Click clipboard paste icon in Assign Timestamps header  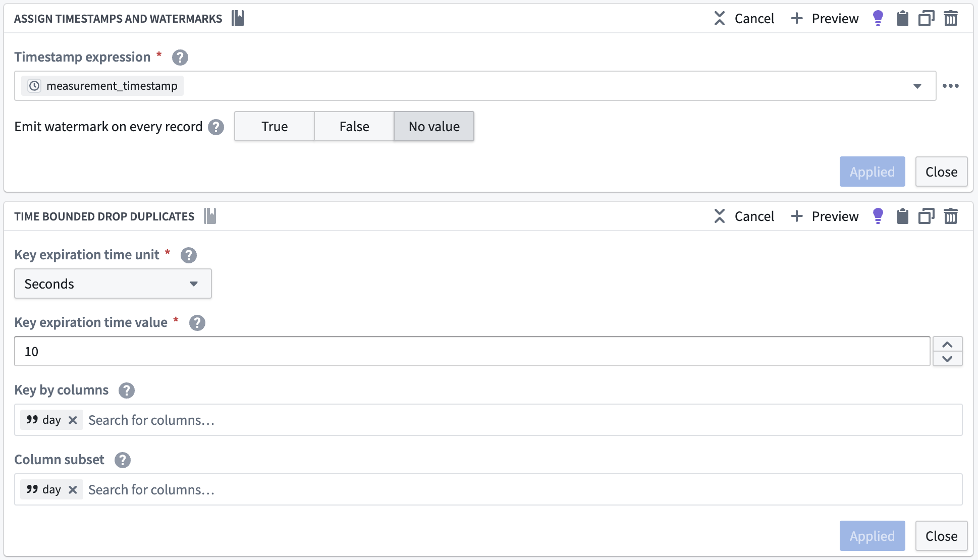[903, 19]
